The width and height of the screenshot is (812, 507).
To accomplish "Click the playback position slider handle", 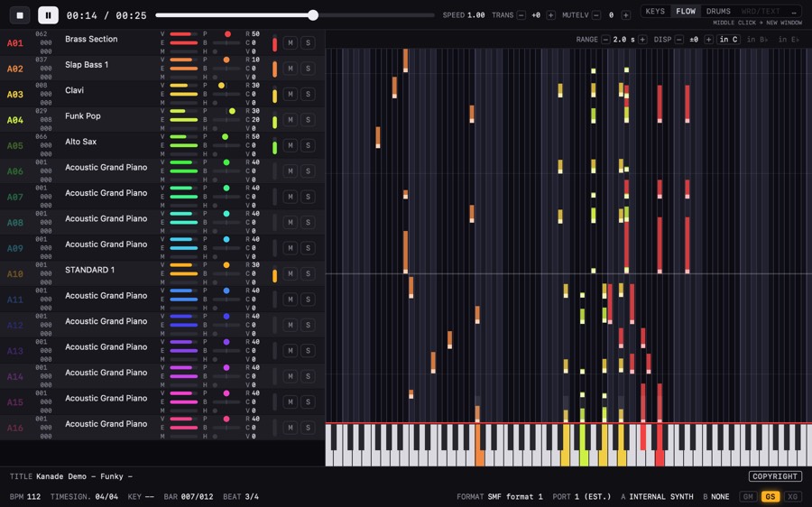I will pyautogui.click(x=313, y=15).
